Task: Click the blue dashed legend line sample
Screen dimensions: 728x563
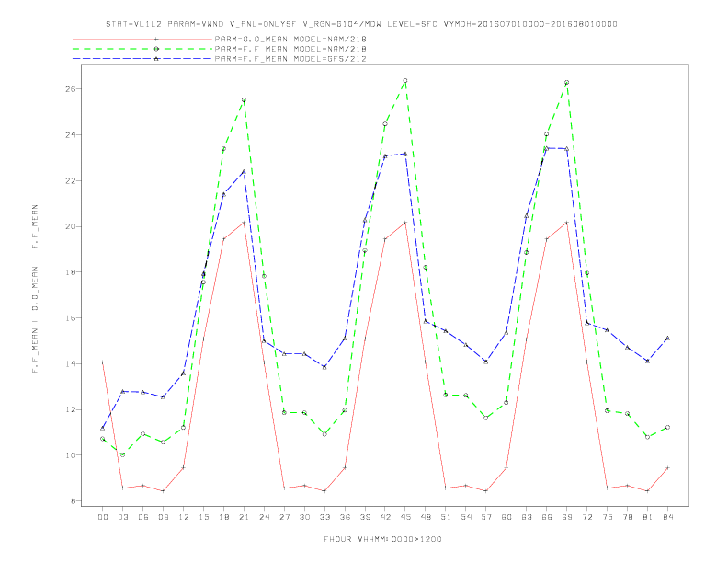Action: 142,59
